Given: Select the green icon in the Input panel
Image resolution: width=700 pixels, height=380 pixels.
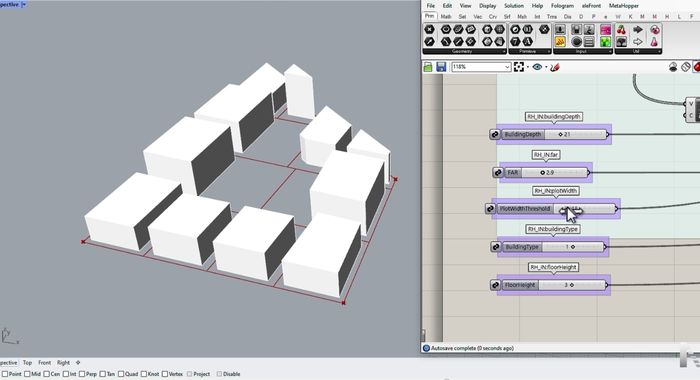Looking at the screenshot, I should click(605, 42).
